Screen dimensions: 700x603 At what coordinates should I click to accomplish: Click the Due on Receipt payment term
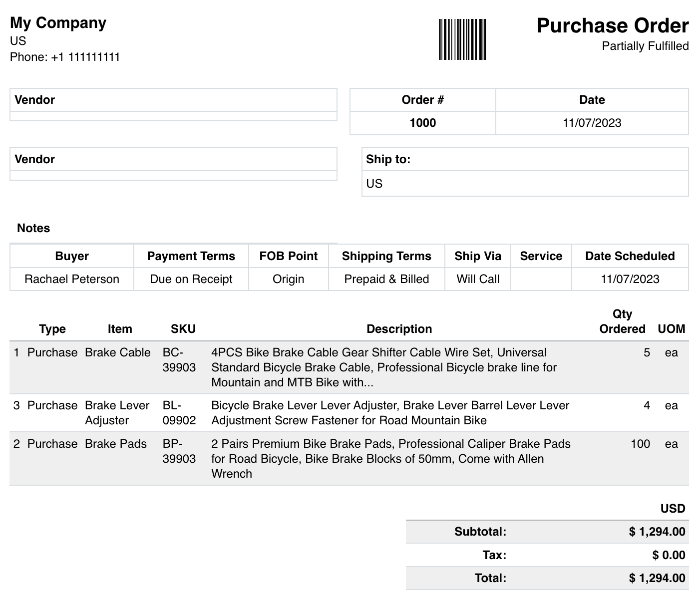(190, 279)
